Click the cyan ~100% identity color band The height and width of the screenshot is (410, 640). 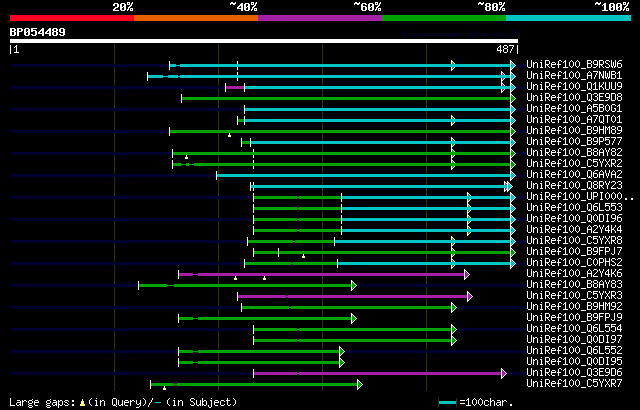point(569,18)
